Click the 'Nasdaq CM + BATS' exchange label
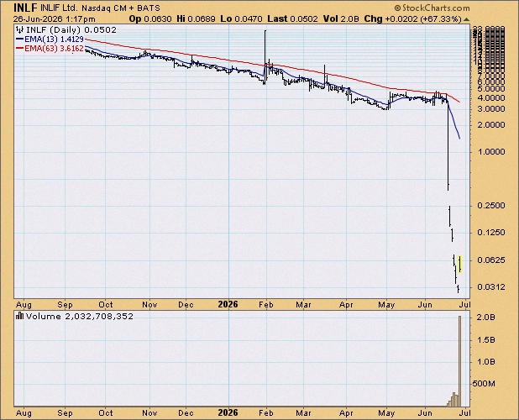 [x=121, y=8]
